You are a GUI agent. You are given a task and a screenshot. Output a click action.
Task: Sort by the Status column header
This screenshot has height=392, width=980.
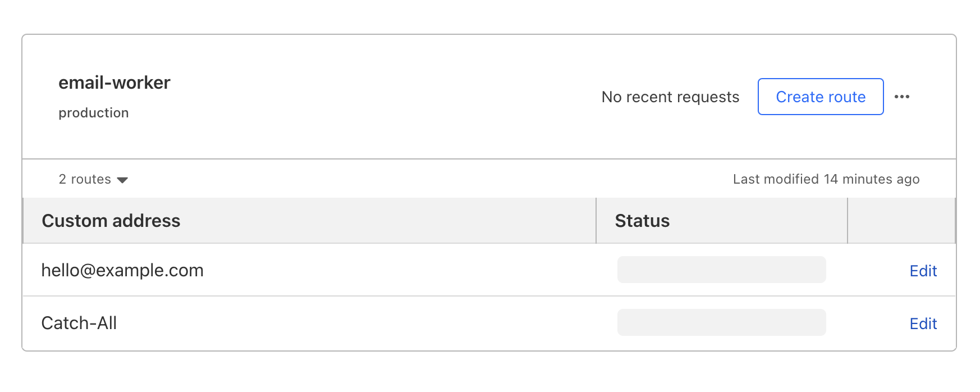[642, 221]
